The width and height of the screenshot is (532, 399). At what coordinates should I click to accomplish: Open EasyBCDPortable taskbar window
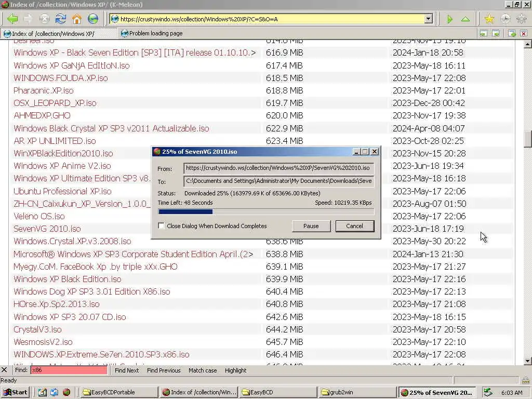tap(119, 392)
